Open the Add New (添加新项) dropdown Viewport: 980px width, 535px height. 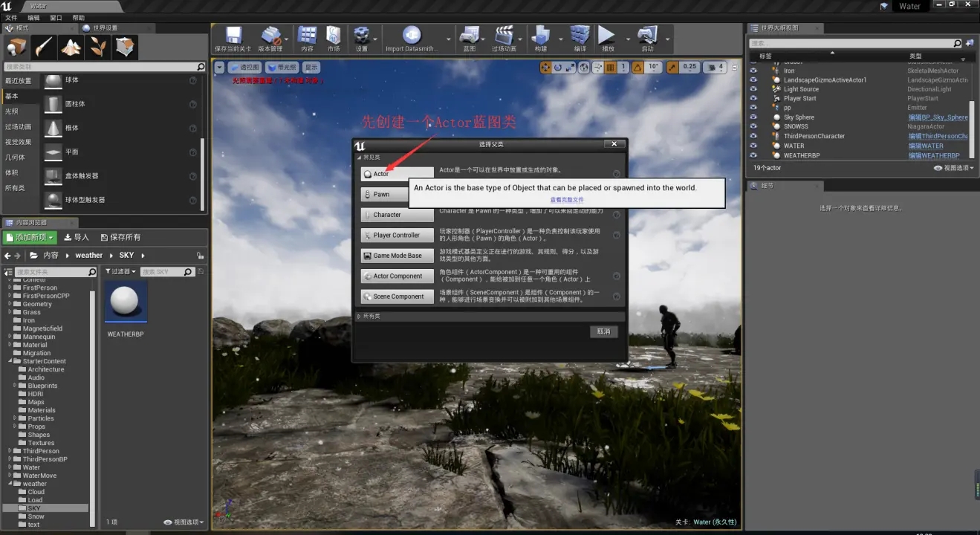[x=30, y=237]
